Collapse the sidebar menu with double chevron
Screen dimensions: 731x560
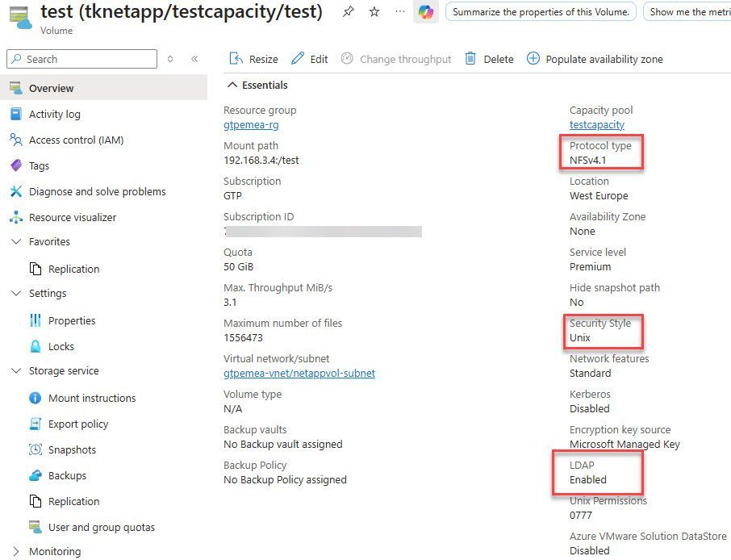coord(194,59)
